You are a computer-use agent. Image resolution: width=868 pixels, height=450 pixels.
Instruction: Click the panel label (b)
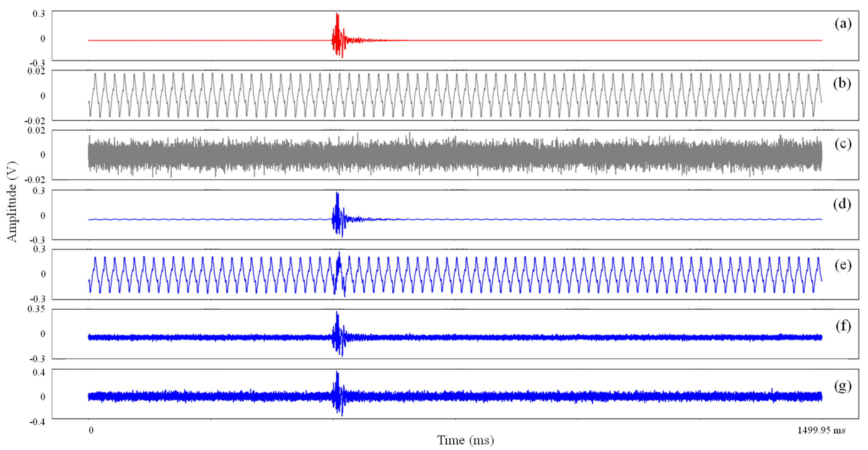(x=842, y=83)
